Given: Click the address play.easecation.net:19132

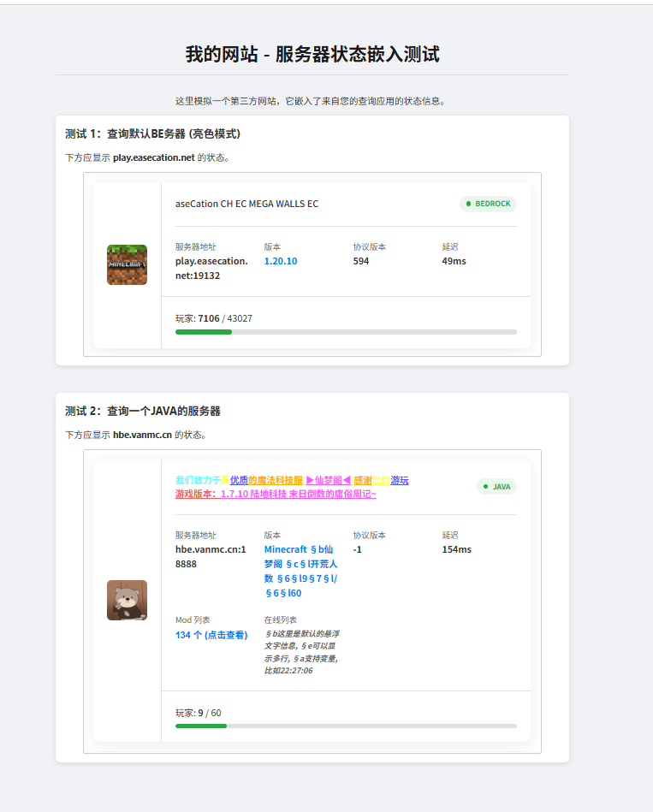Looking at the screenshot, I should [x=211, y=269].
